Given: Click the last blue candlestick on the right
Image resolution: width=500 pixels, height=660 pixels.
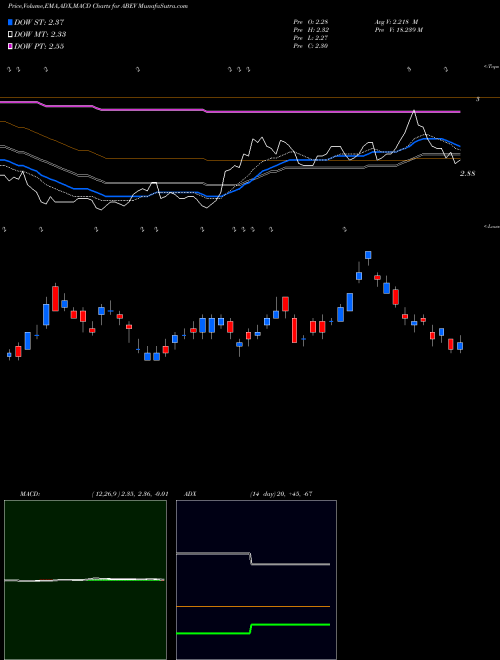Looking at the screenshot, I should click(460, 346).
